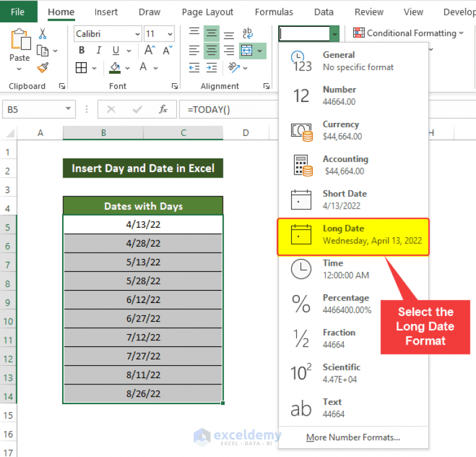Image resolution: width=476 pixels, height=457 pixels.
Task: Align text left icon
Action: click(x=194, y=50)
